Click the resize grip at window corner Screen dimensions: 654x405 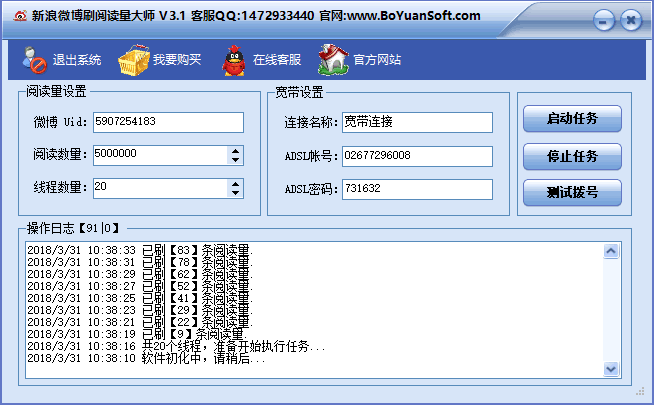pos(640,392)
